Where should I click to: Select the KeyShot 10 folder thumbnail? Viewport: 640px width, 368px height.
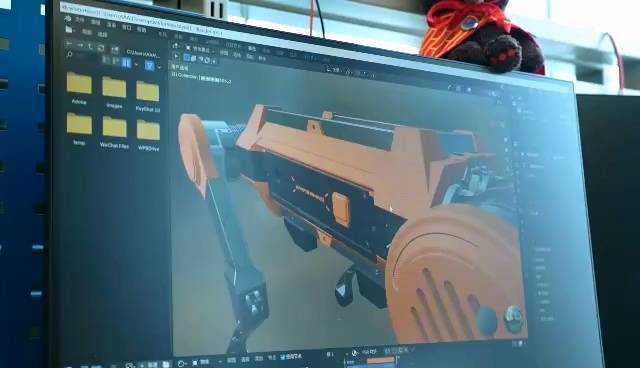tap(147, 95)
